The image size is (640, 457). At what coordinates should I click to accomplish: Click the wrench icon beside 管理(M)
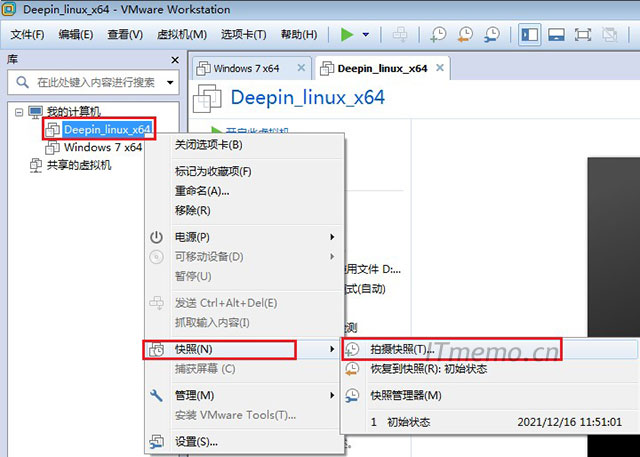click(x=156, y=395)
